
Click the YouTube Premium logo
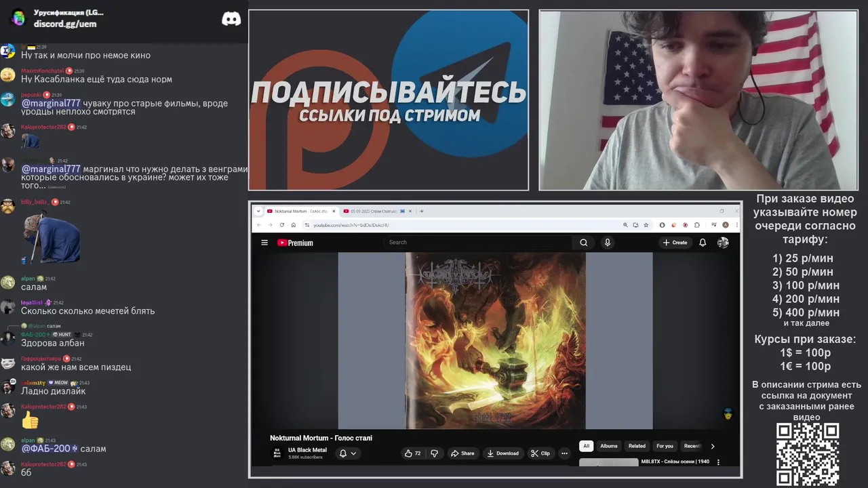pos(295,243)
